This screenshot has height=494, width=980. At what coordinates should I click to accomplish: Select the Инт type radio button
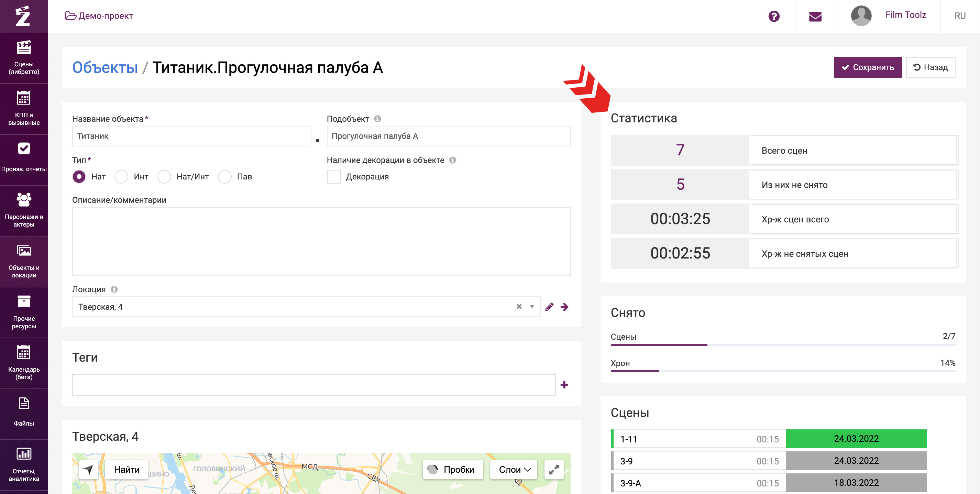[121, 177]
